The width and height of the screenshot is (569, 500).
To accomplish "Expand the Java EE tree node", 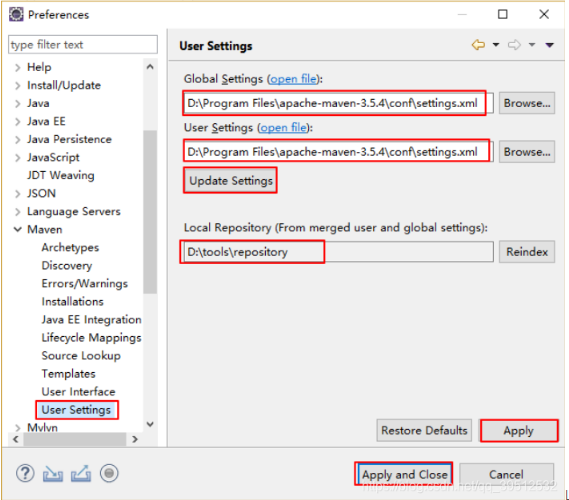I will (x=17, y=122).
